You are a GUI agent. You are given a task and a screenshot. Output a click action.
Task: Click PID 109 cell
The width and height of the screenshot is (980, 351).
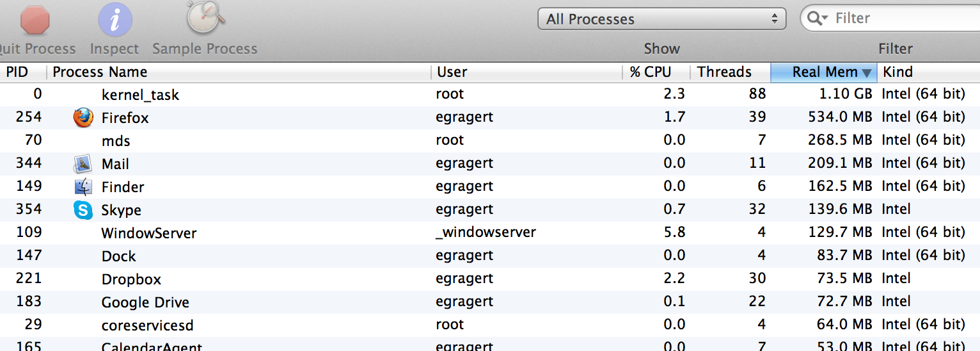click(29, 233)
